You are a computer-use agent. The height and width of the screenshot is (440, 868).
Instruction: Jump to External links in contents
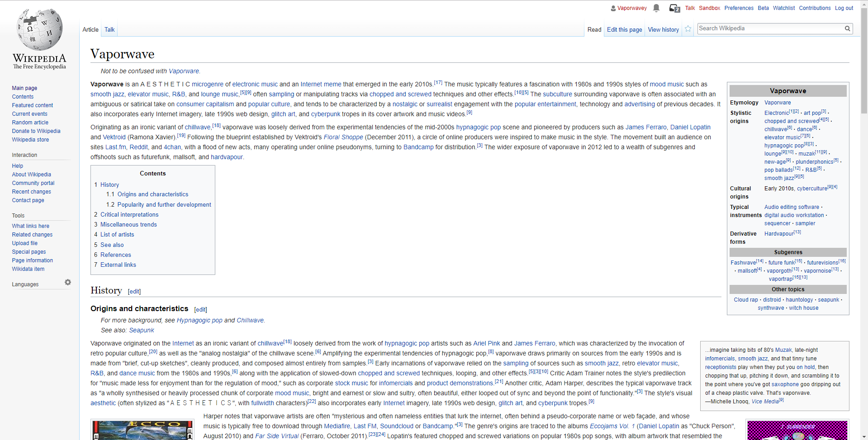coord(118,265)
